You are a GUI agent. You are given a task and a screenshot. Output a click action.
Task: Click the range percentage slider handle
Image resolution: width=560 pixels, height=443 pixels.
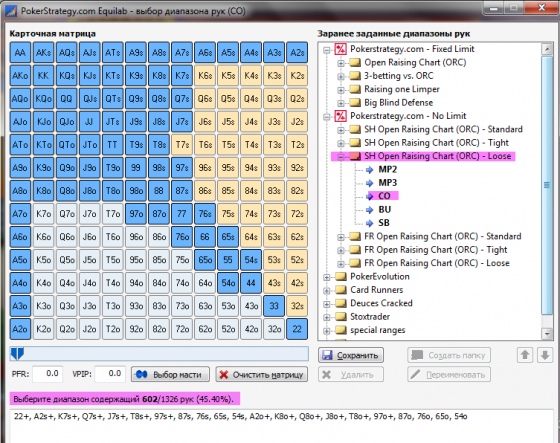pos(17,354)
